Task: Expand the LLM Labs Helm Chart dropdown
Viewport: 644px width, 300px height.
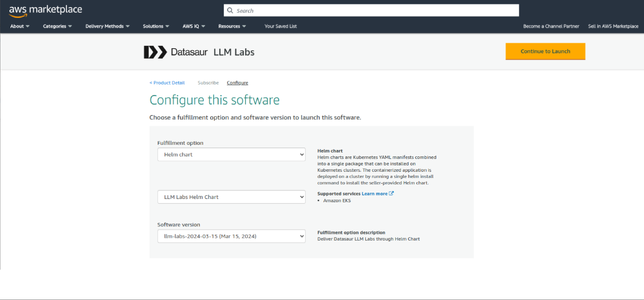Action: click(x=231, y=197)
